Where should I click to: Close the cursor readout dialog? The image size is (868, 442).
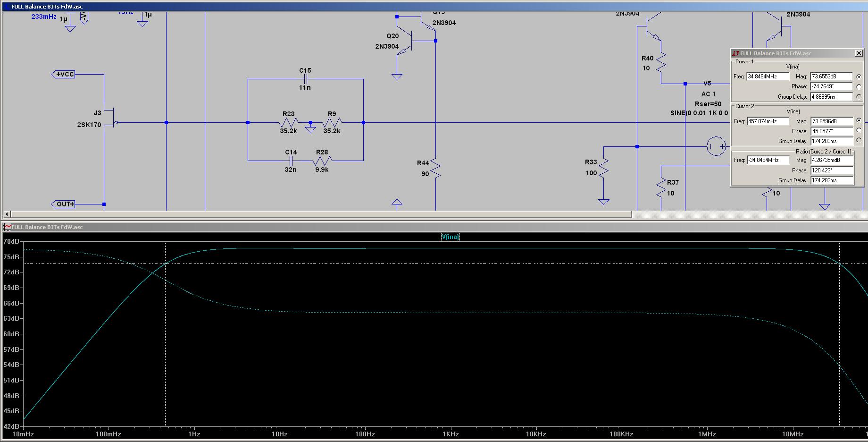[859, 53]
